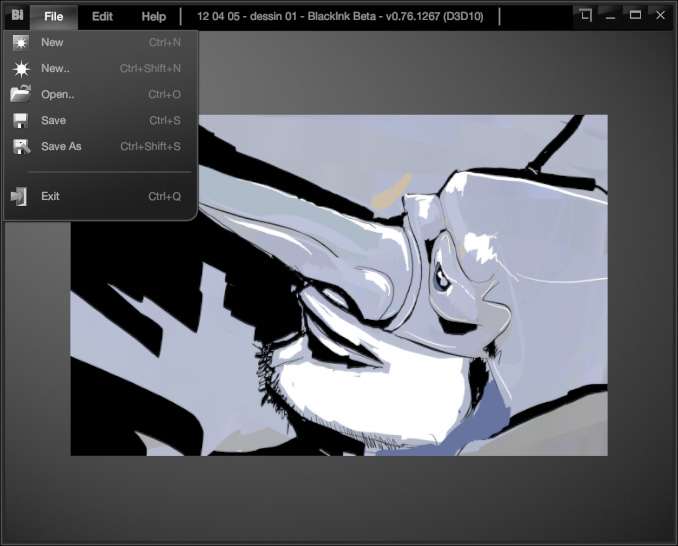Click the BlackInk Bi logo icon
678x546 pixels.
(17, 16)
